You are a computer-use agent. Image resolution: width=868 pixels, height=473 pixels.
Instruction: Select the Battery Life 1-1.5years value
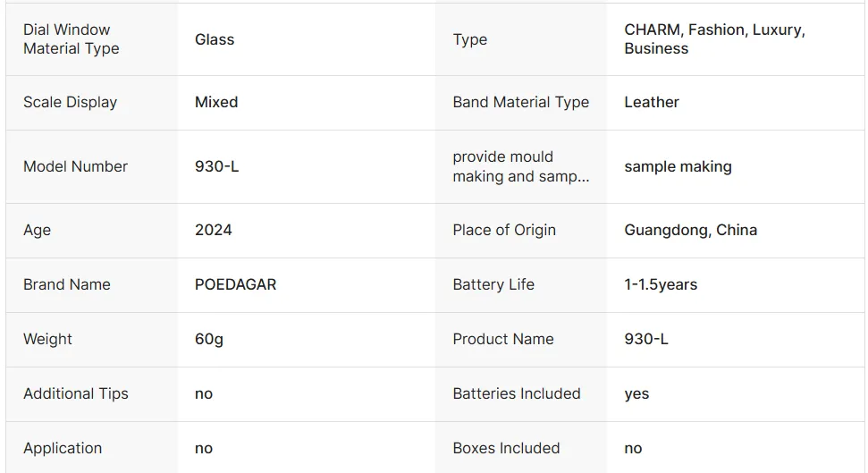pyautogui.click(x=661, y=284)
